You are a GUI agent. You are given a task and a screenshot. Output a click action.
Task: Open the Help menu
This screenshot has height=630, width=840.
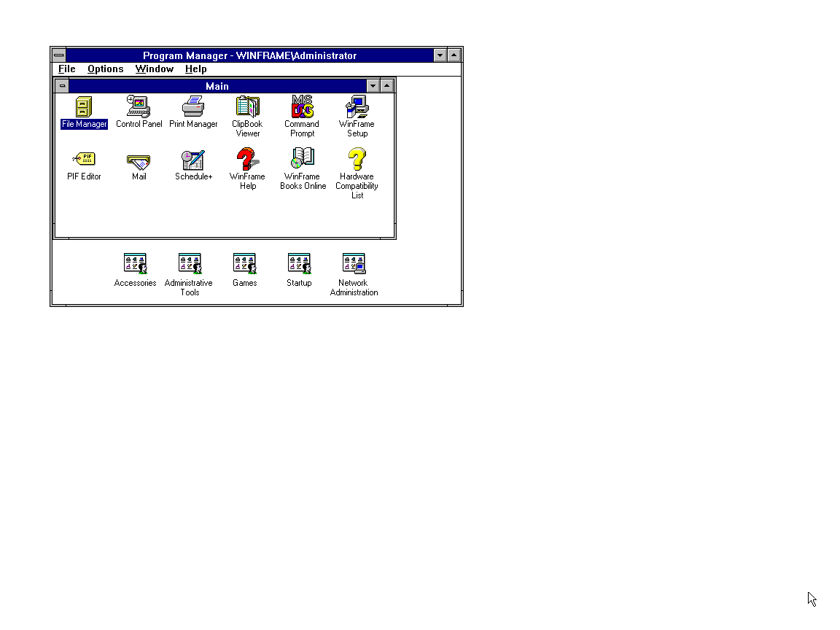[196, 69]
